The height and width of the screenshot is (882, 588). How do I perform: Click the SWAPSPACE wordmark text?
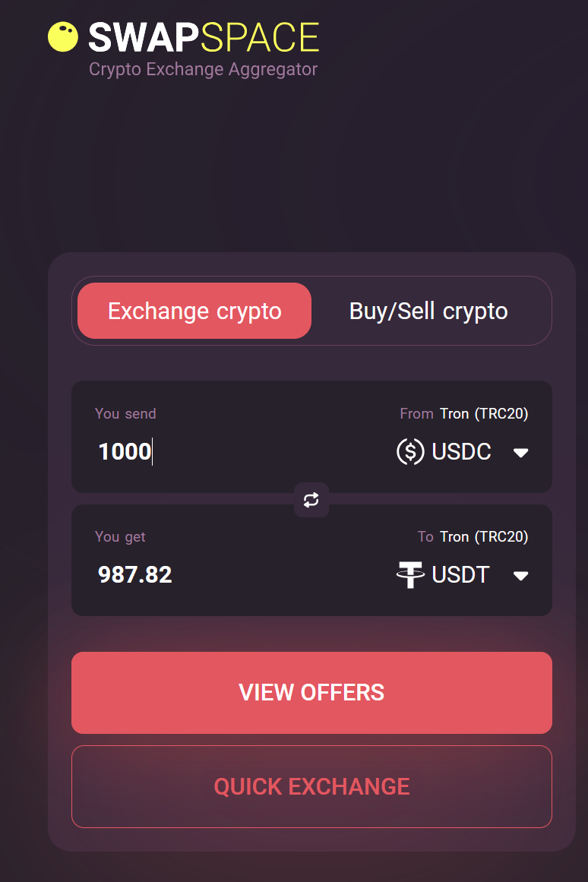204,37
